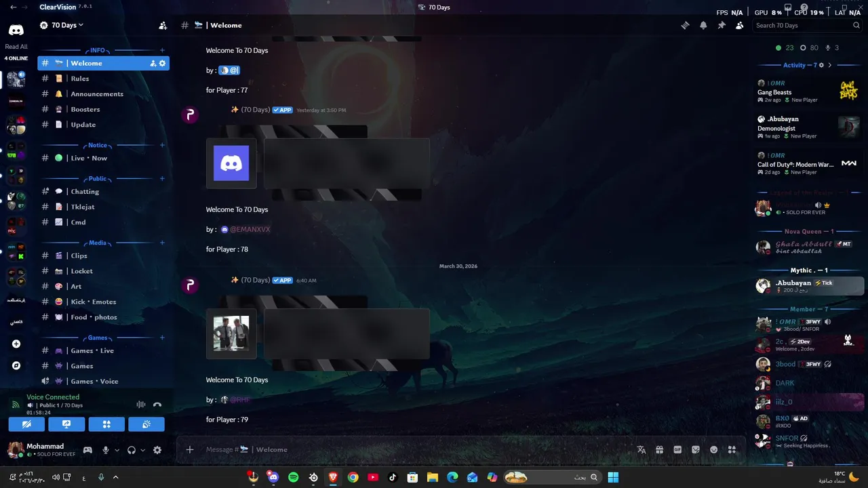Click the Threads icon in channel header
The width and height of the screenshot is (868, 488).
tap(686, 25)
